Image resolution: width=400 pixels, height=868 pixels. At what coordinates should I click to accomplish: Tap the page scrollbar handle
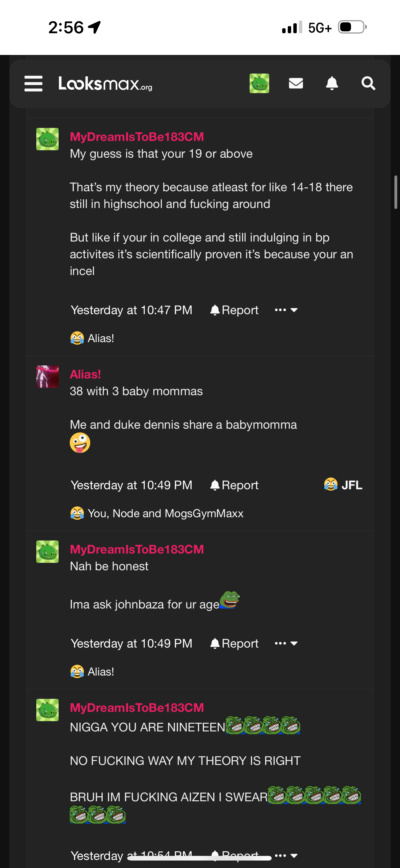[396, 192]
